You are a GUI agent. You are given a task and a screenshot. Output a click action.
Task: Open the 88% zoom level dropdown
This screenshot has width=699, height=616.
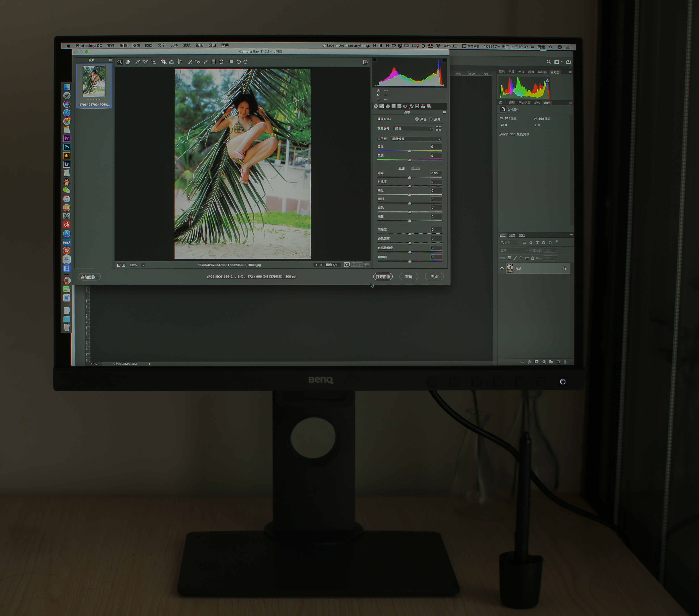click(143, 265)
